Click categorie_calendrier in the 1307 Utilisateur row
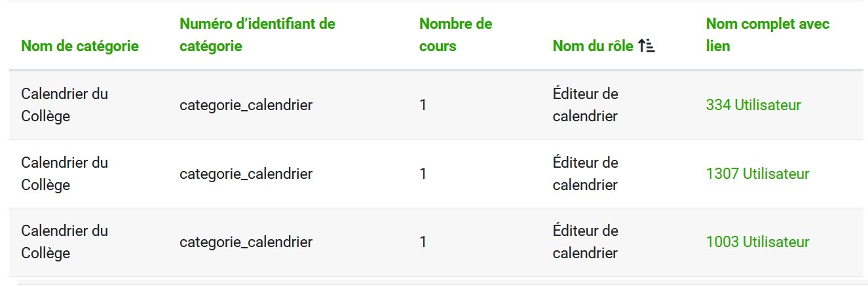Image resolution: width=868 pixels, height=287 pixels. 246,174
